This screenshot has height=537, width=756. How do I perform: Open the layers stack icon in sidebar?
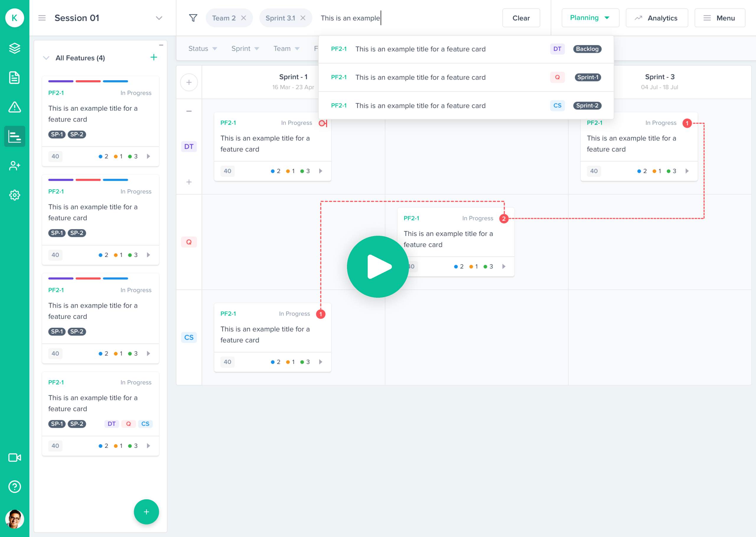coord(14,48)
